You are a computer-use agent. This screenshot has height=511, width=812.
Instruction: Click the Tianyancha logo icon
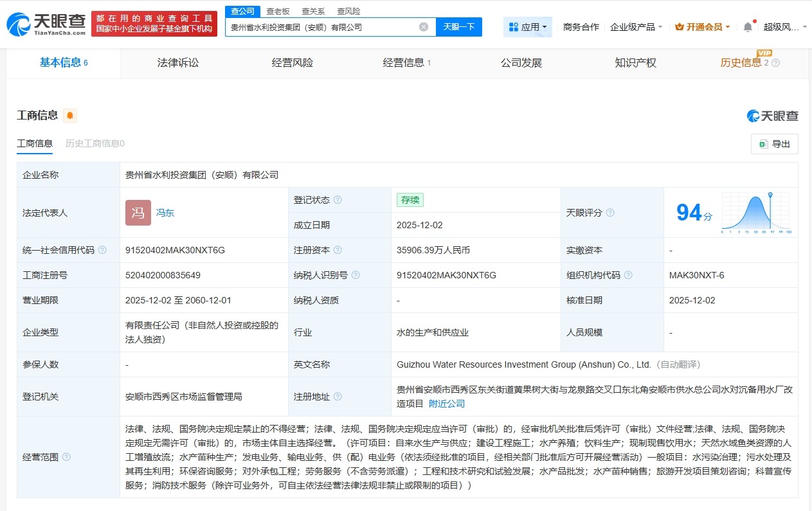coord(18,21)
